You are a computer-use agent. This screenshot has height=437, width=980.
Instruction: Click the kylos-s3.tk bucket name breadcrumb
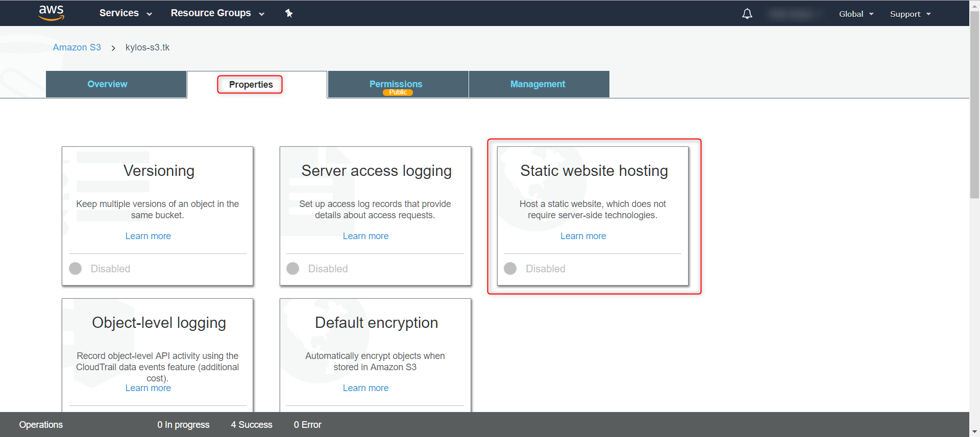[148, 47]
